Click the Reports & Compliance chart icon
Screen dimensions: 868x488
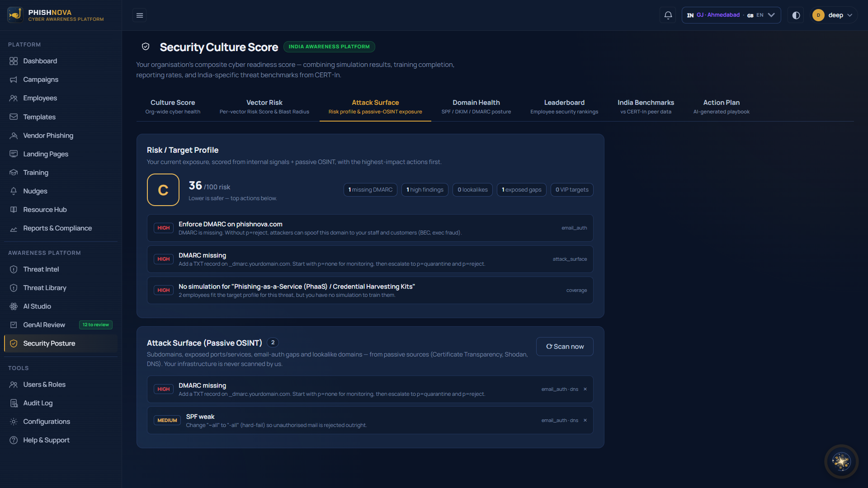14,229
